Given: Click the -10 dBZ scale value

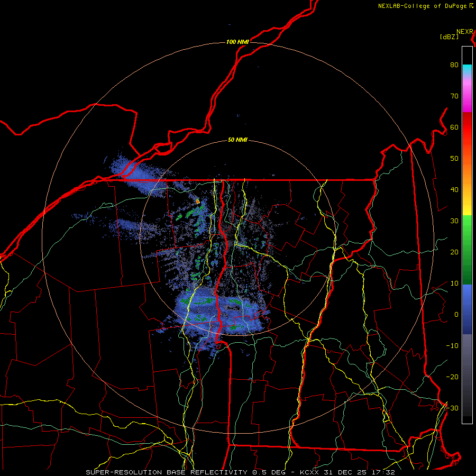Looking at the screenshot, I should (x=452, y=346).
